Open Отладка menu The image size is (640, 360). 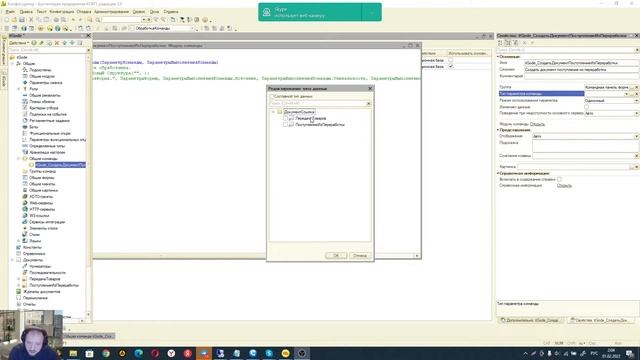(x=84, y=12)
